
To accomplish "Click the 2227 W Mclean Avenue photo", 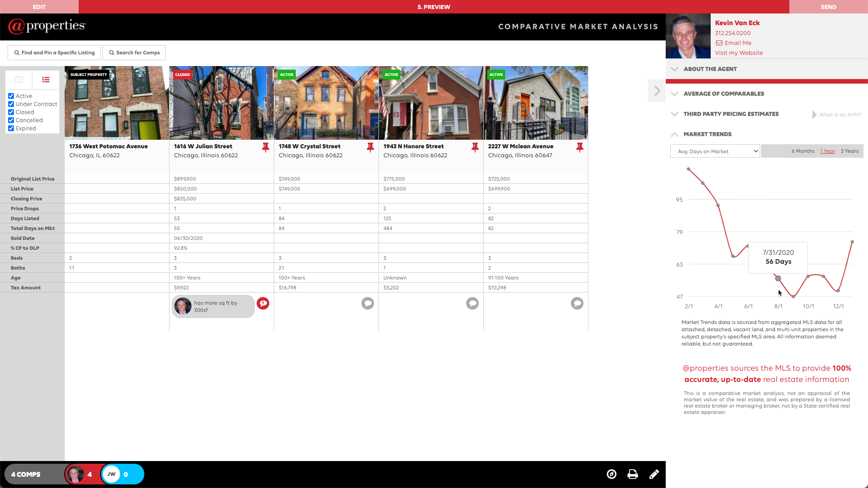I will 535,103.
